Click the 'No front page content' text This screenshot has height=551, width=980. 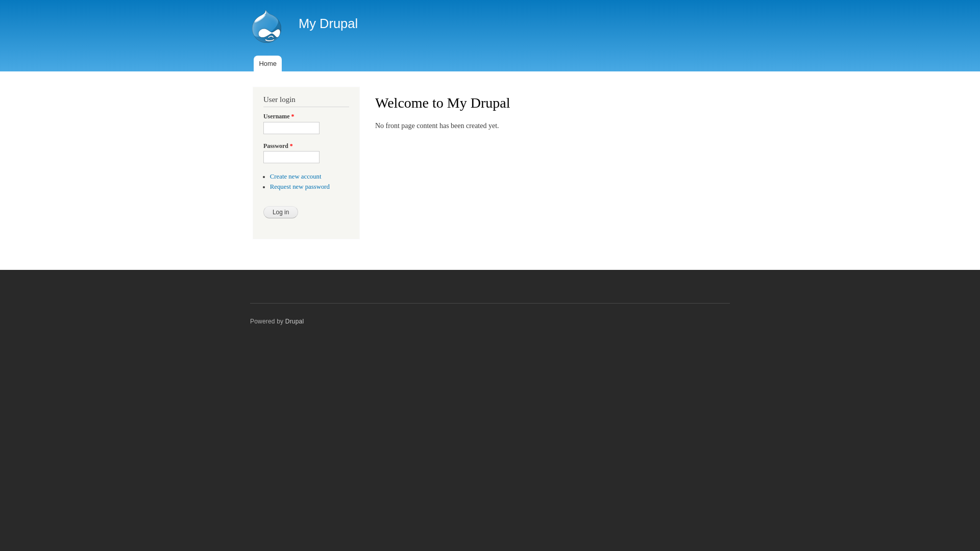tap(437, 126)
